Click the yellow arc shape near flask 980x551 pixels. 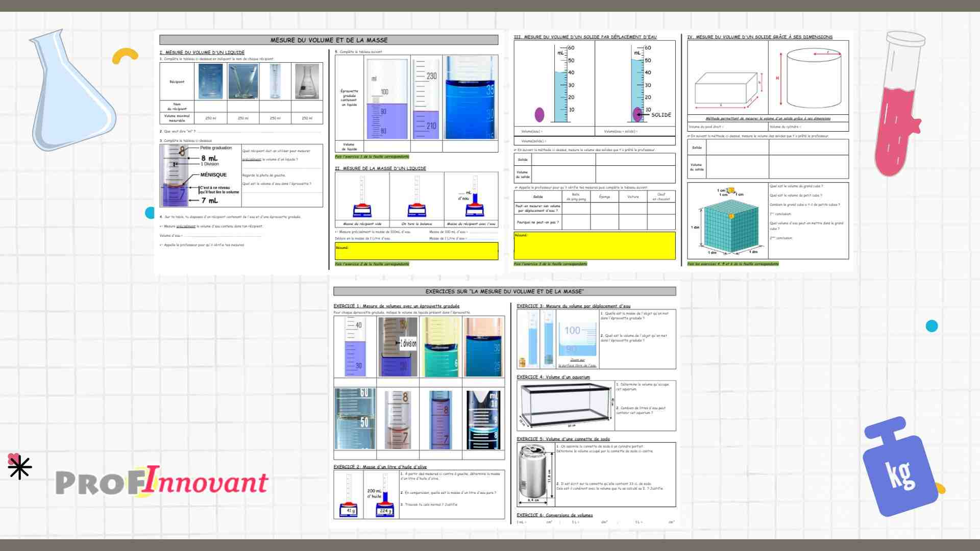pos(125,56)
